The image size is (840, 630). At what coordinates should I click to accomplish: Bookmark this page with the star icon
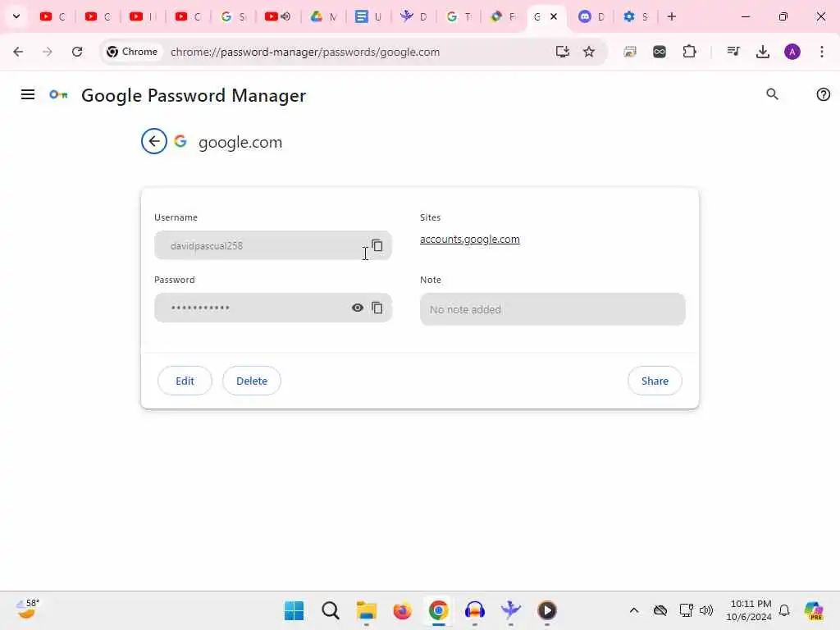(x=589, y=52)
